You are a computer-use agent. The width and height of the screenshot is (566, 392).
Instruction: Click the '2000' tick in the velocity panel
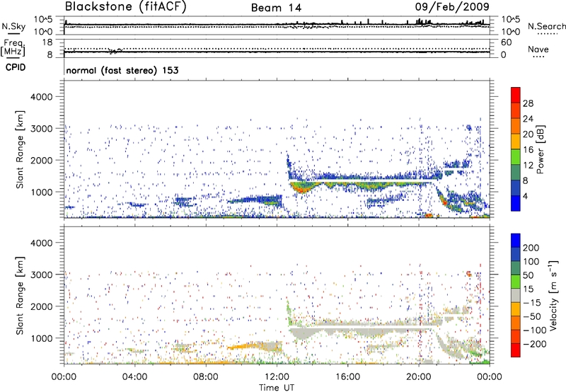pos(41,306)
